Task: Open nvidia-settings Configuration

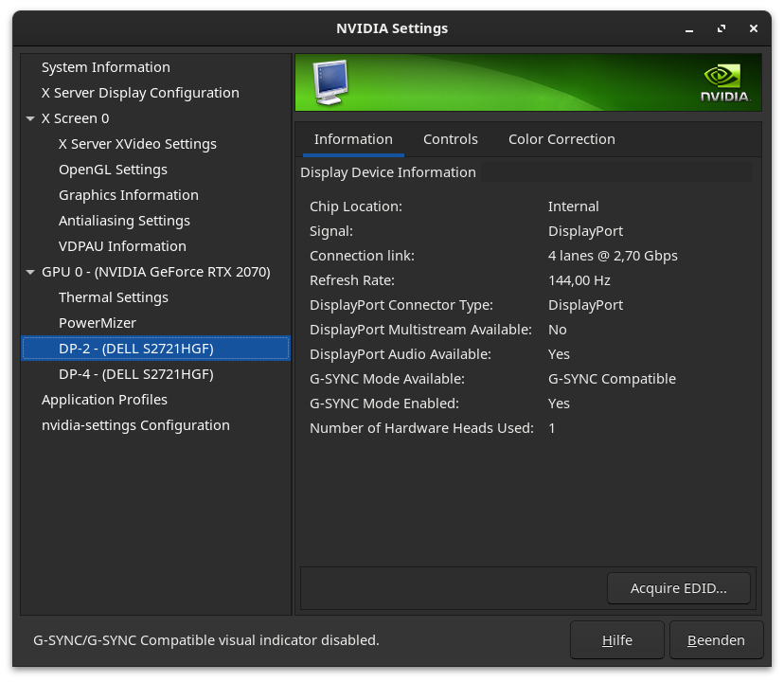Action: click(x=135, y=425)
